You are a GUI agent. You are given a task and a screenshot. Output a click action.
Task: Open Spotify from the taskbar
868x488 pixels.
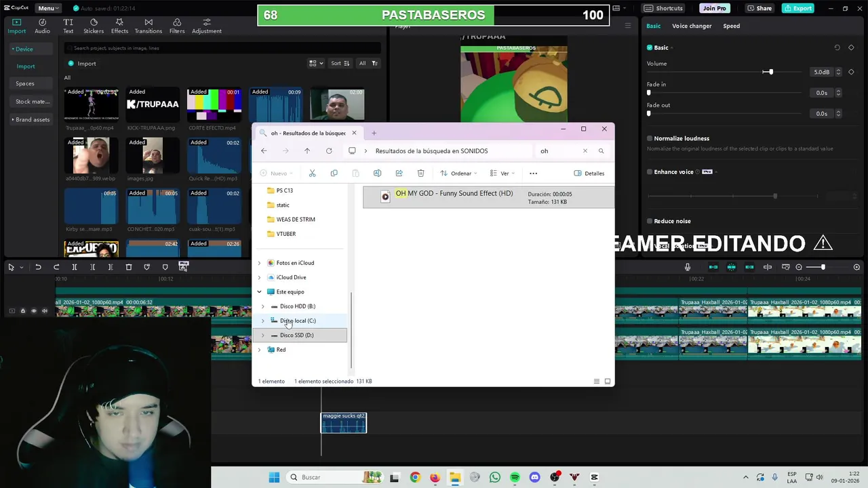515,477
